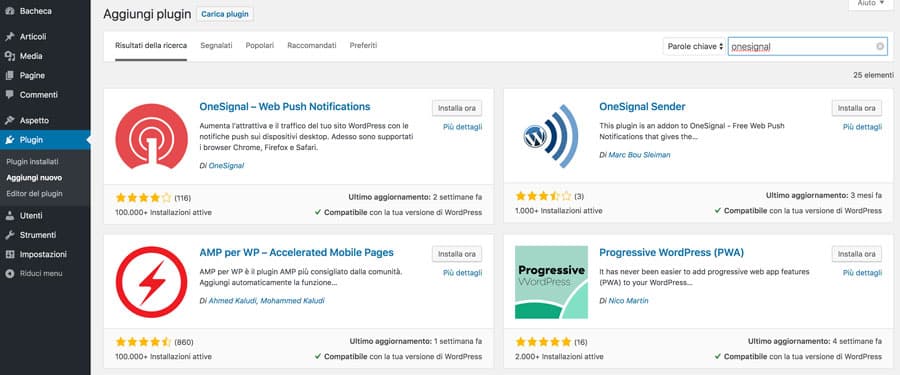Open the Progressive WordPress (PWA) title link

coord(672,253)
